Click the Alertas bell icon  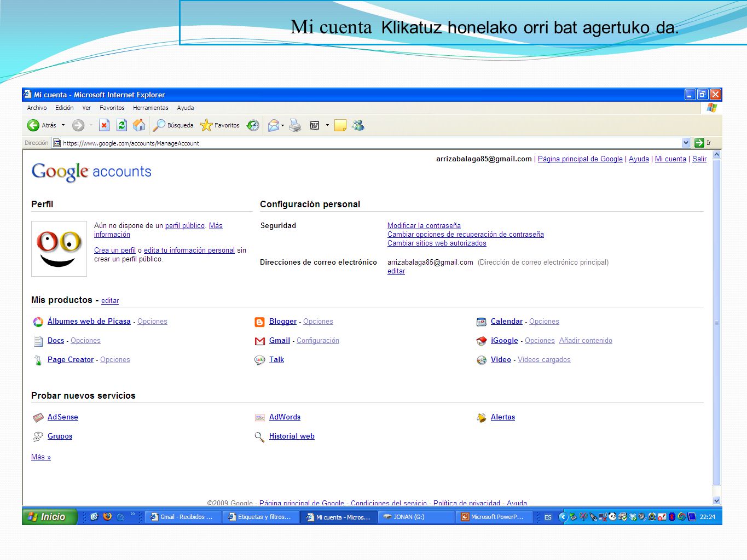(x=481, y=418)
